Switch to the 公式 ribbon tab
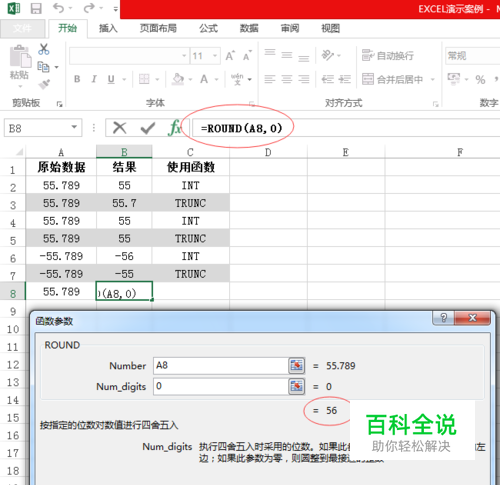This screenshot has width=500, height=485. pos(208,28)
